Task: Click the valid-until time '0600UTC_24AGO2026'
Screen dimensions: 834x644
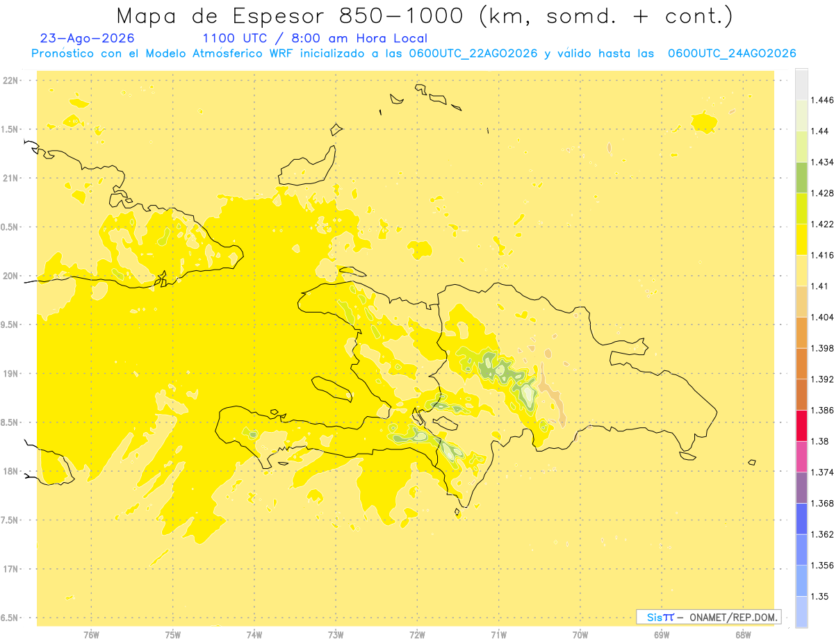Action: [x=731, y=53]
